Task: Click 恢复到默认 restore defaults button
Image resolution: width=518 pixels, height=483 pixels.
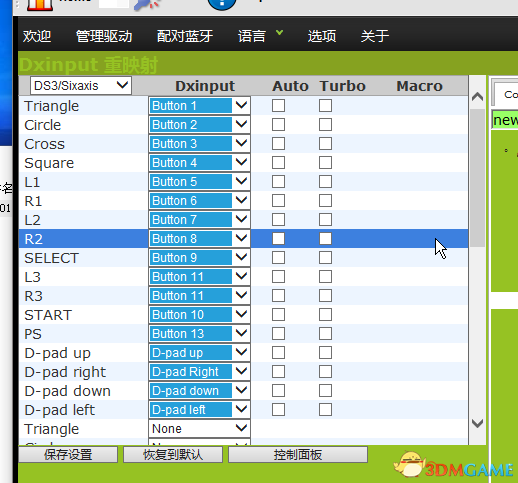Action: [x=173, y=455]
